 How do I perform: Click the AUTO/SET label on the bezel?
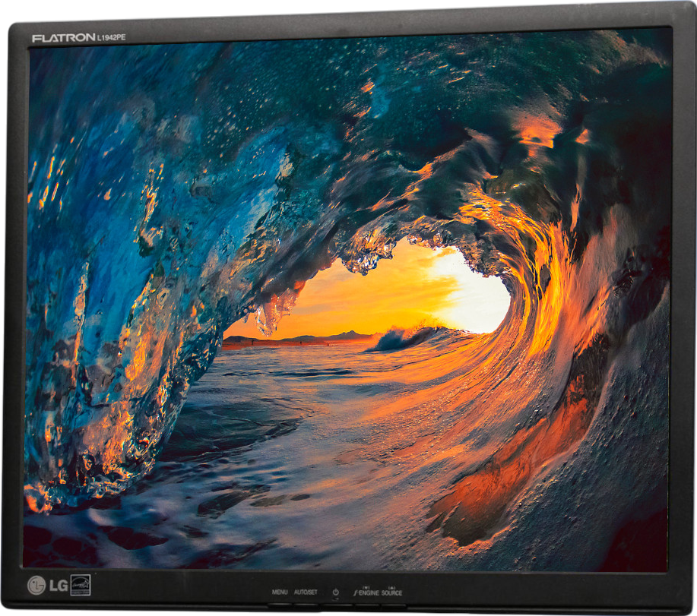pos(306,592)
